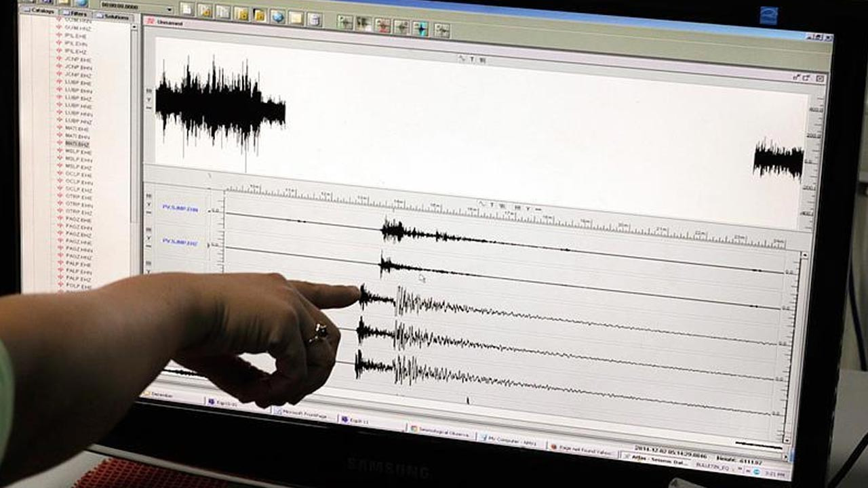Click the globe icon in the toolbar
The image size is (868, 488).
pyautogui.click(x=278, y=16)
